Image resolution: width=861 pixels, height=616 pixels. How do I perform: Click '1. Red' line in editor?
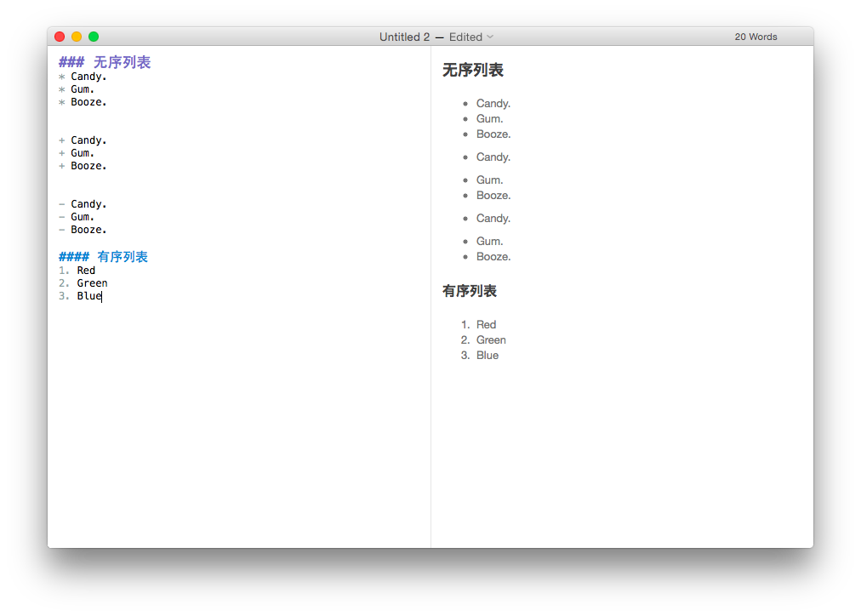tap(77, 270)
